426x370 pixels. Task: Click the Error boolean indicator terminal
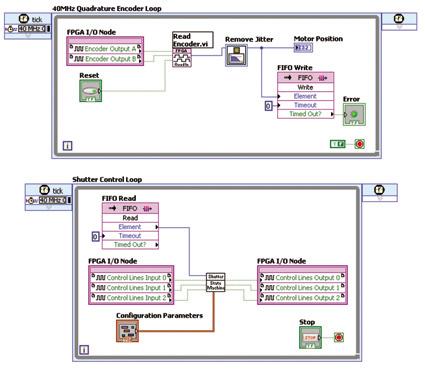click(x=354, y=115)
